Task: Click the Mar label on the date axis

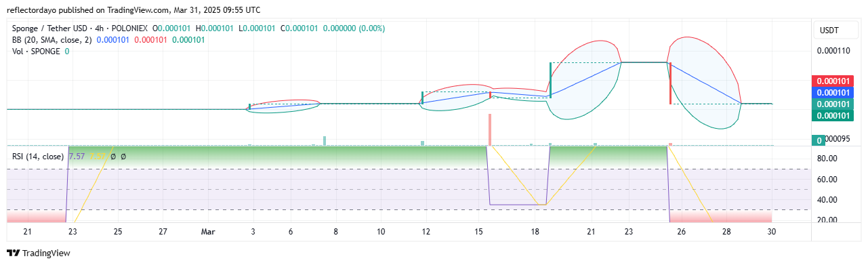Action: tap(208, 232)
